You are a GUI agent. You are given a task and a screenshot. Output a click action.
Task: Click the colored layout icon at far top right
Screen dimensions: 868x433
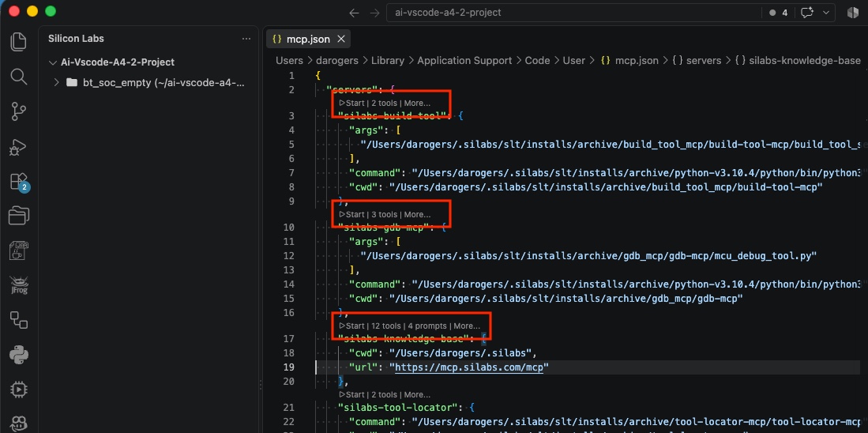click(853, 12)
